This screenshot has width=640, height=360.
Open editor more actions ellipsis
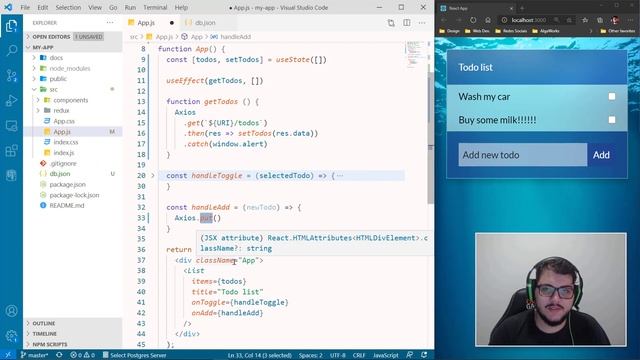point(422,23)
